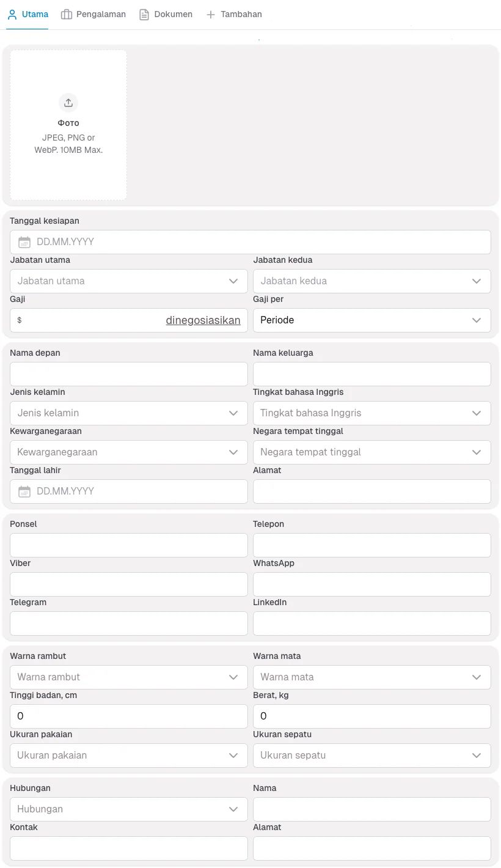The height and width of the screenshot is (868, 501).
Task: Click the dinegosiasikan link in the Gaji field
Action: (203, 320)
